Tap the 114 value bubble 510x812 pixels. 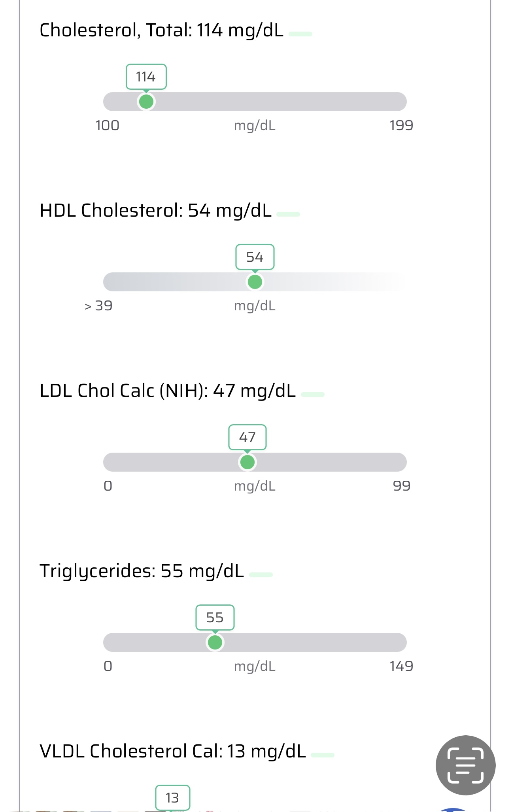point(146,77)
